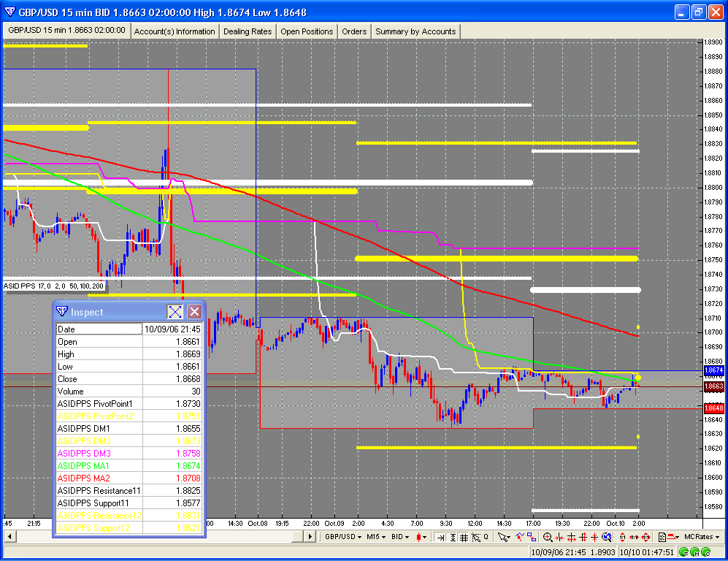Close the Inspect window

tap(194, 312)
